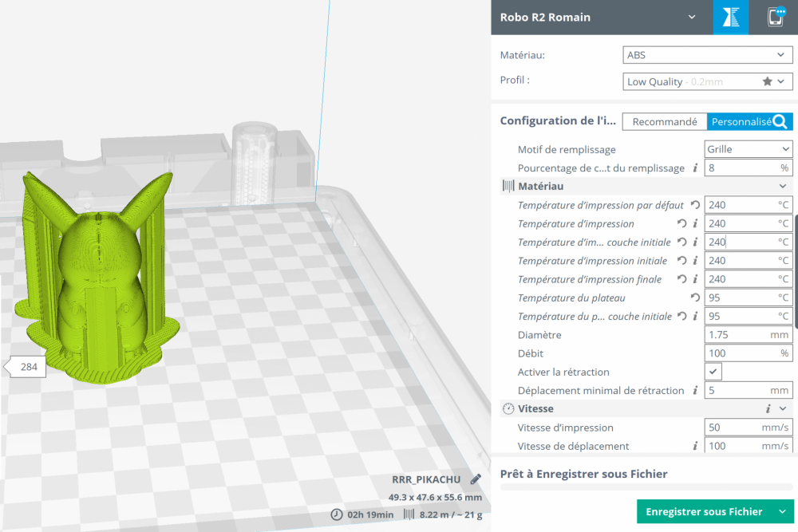Viewport: 798px width, 532px height.
Task: Edit job name with pencil icon
Action: (476, 479)
